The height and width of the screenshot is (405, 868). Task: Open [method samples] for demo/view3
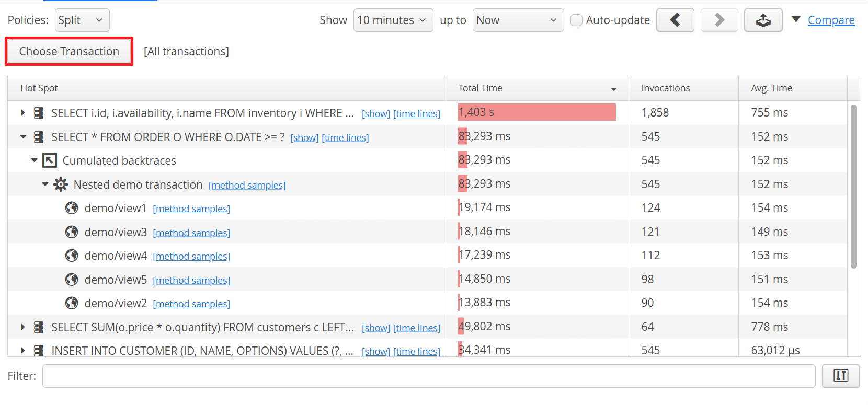[x=191, y=233]
